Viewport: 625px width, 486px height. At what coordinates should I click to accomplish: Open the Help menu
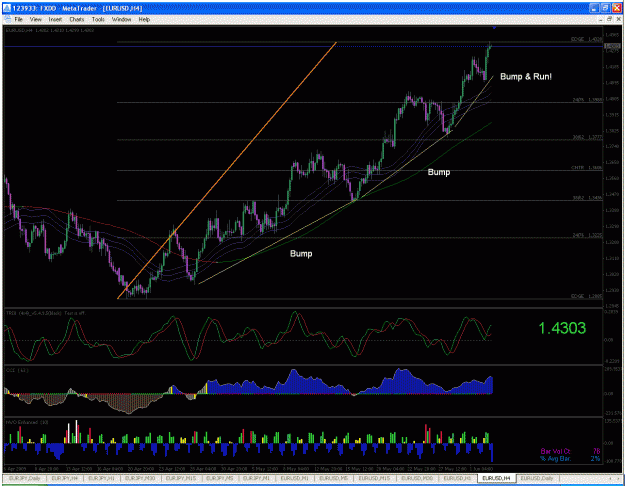144,19
